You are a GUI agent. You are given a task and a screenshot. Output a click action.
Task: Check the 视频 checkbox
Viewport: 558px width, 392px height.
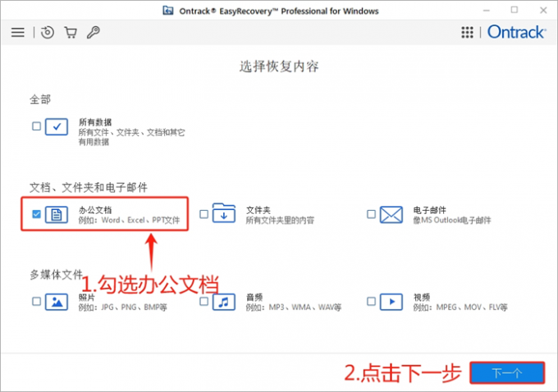[x=371, y=301]
